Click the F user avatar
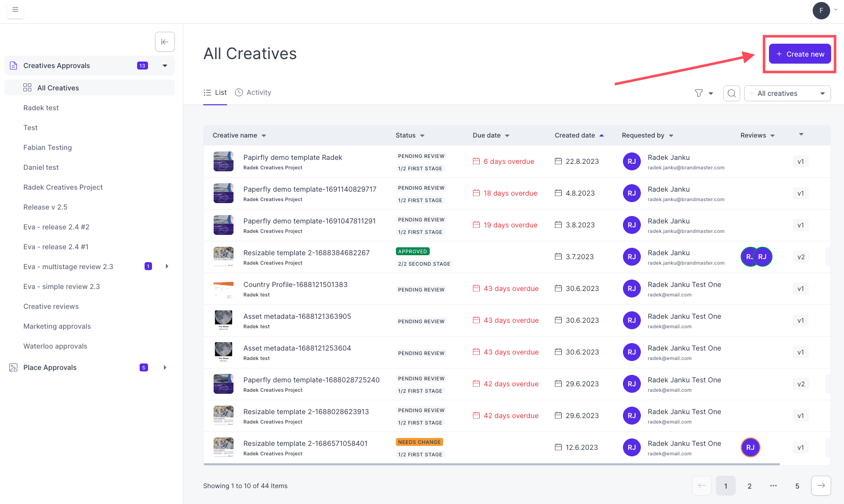The height and width of the screenshot is (504, 844). (x=821, y=10)
